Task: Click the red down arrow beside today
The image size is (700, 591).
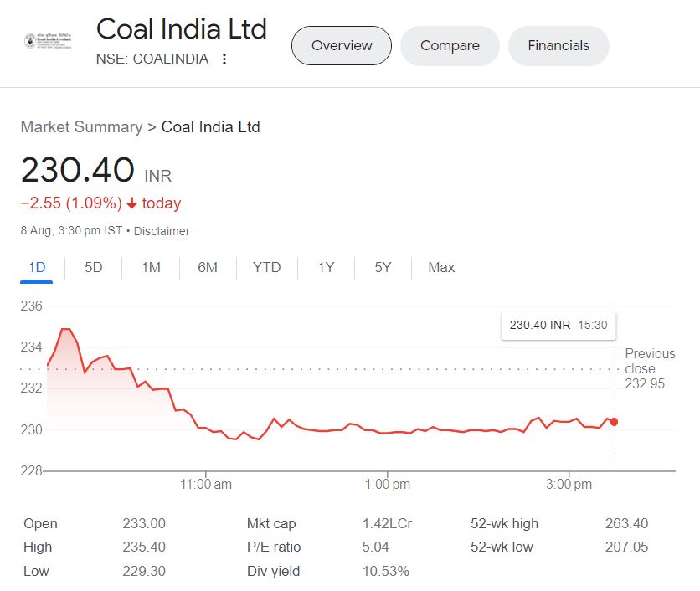Action: tap(131, 203)
